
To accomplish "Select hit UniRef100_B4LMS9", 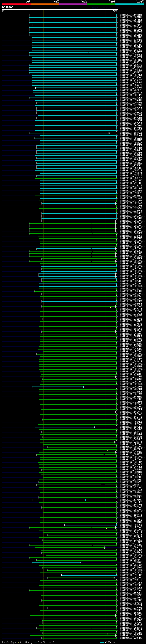I will pyautogui.click(x=131, y=412).
